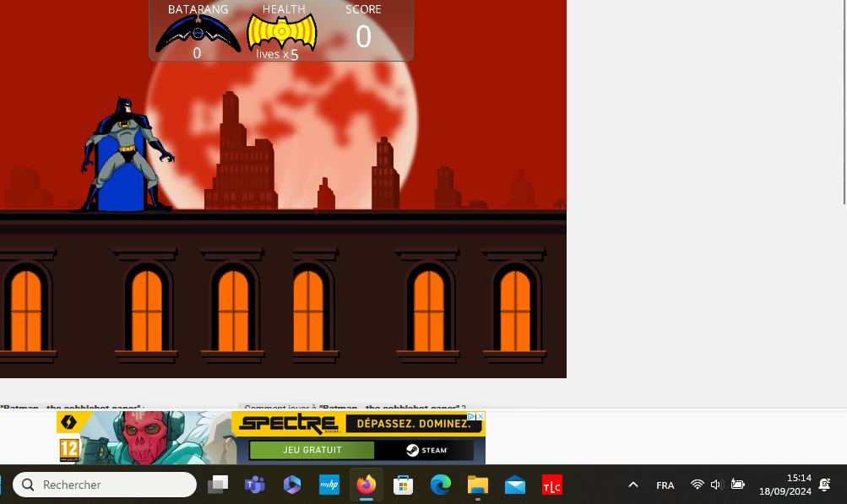
Task: Open the FRA input language switcher
Action: point(665,485)
